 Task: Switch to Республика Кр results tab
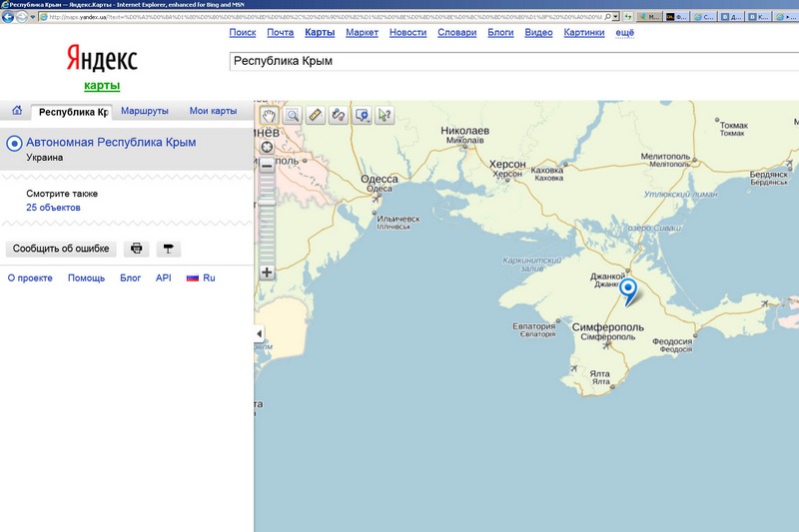[73, 112]
